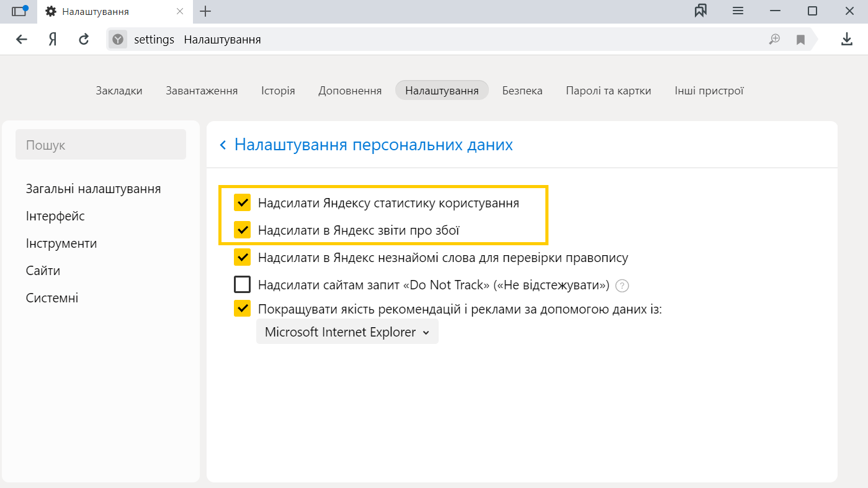Screen dimensions: 868x488
Task: Open the browser hamburger menu
Action: tap(738, 11)
